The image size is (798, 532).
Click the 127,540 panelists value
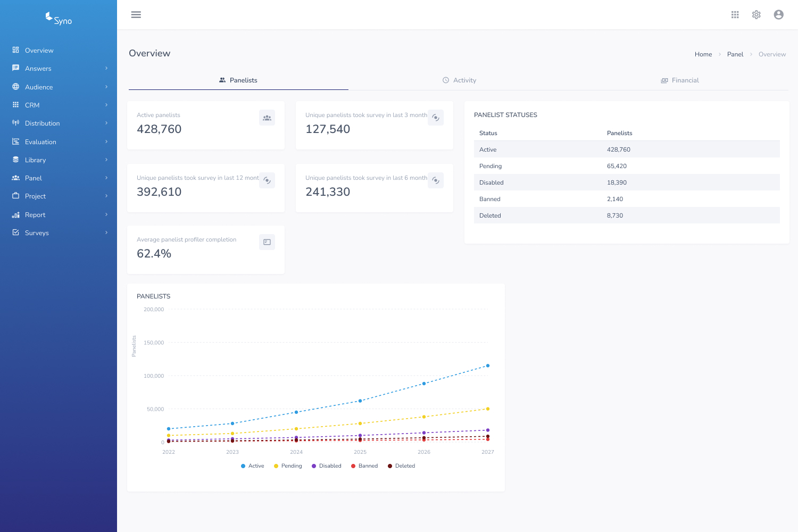328,129
